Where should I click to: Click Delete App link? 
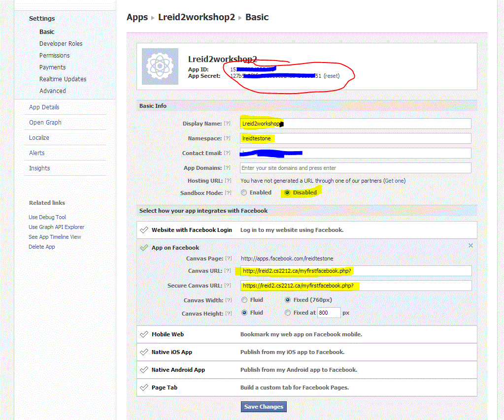coord(42,247)
